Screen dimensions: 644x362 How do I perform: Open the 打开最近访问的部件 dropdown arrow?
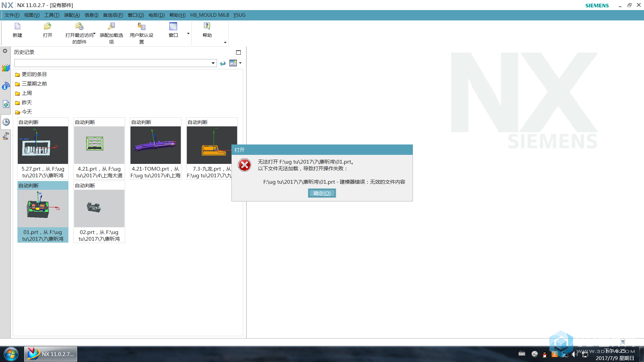tap(95, 34)
